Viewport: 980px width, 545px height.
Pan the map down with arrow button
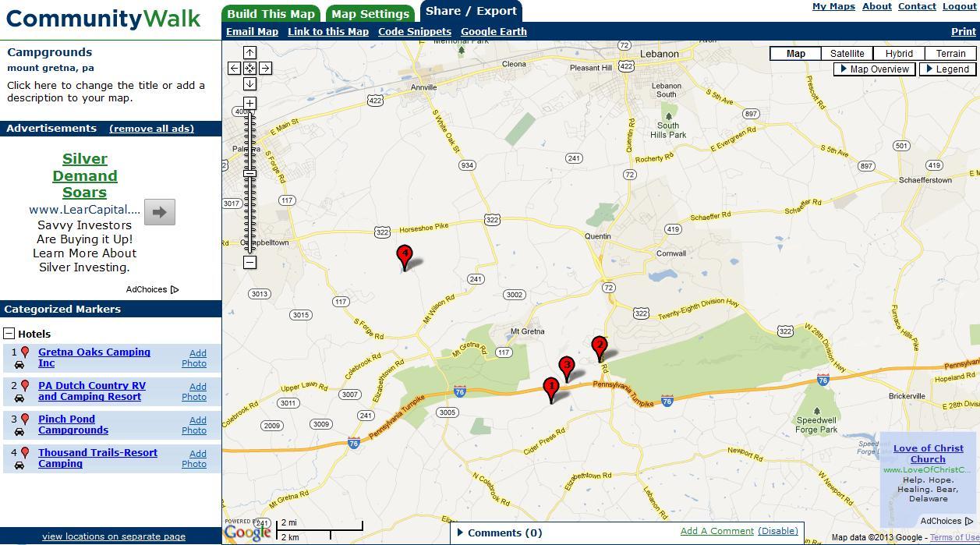click(x=249, y=84)
